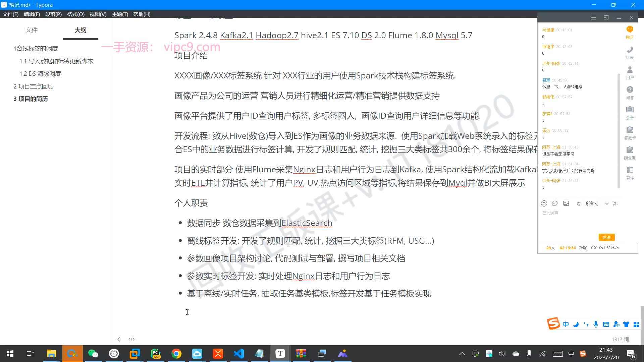Expand the system tray hidden icons arrow
This screenshot has height=362, width=644.
tap(462, 354)
